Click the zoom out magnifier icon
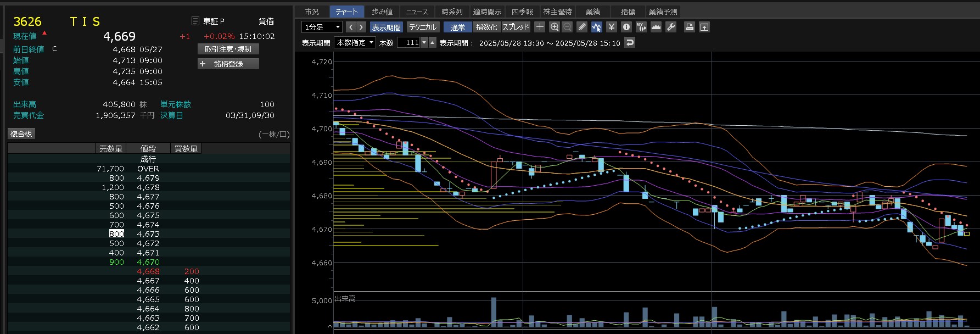This screenshot has height=334, width=980. (567, 27)
